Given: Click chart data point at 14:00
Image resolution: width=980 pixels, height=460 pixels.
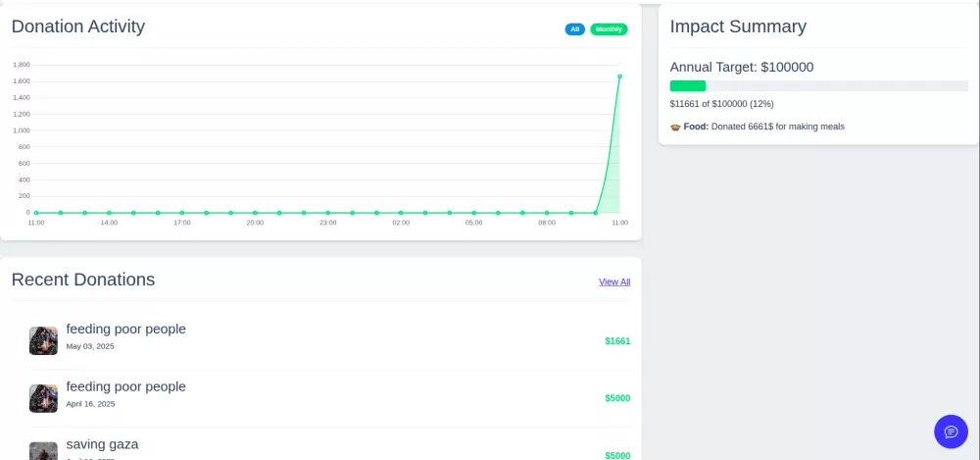Looking at the screenshot, I should (x=109, y=212).
